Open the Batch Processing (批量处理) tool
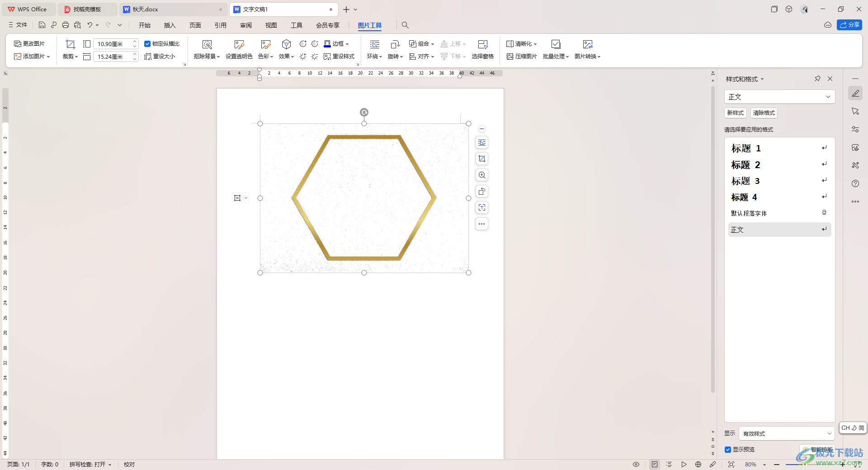Image resolution: width=868 pixels, height=470 pixels. click(x=556, y=50)
